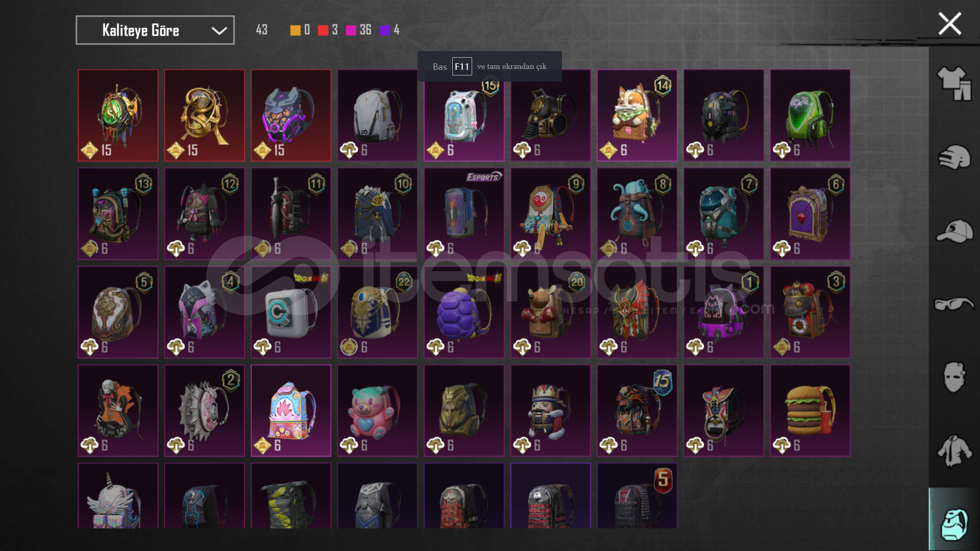Open the face mask category icon
Viewport: 980px width, 551px height.
point(954,378)
